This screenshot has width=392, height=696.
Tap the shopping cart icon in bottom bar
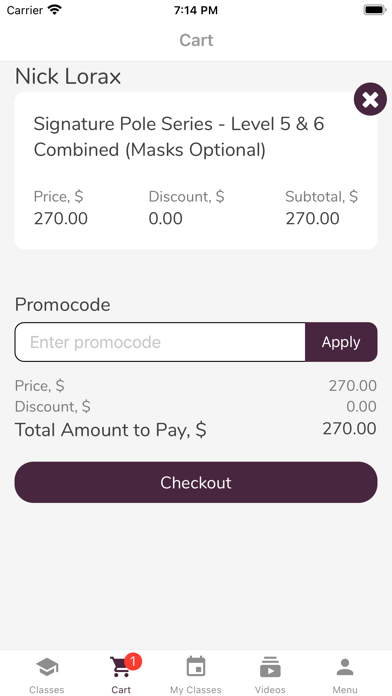(120, 667)
